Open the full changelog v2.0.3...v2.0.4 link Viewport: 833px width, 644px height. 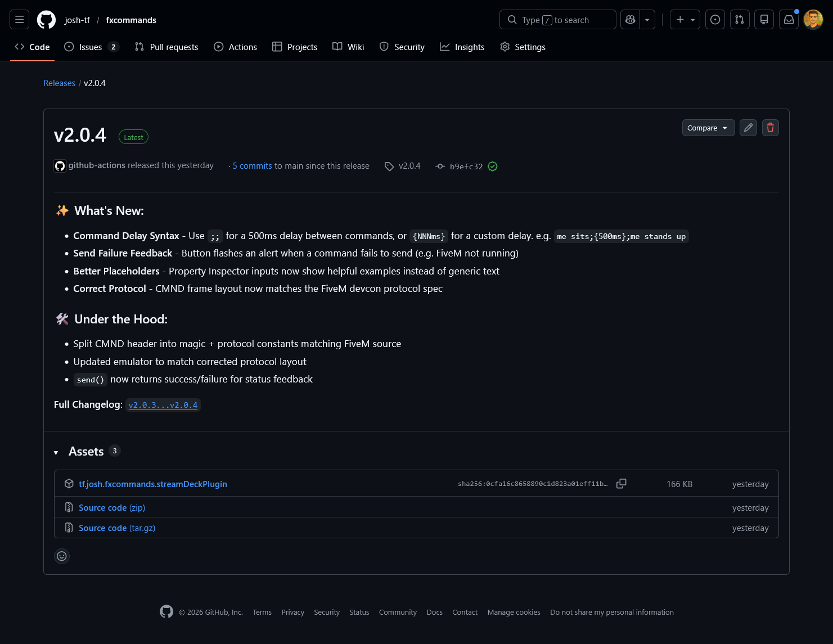(163, 404)
